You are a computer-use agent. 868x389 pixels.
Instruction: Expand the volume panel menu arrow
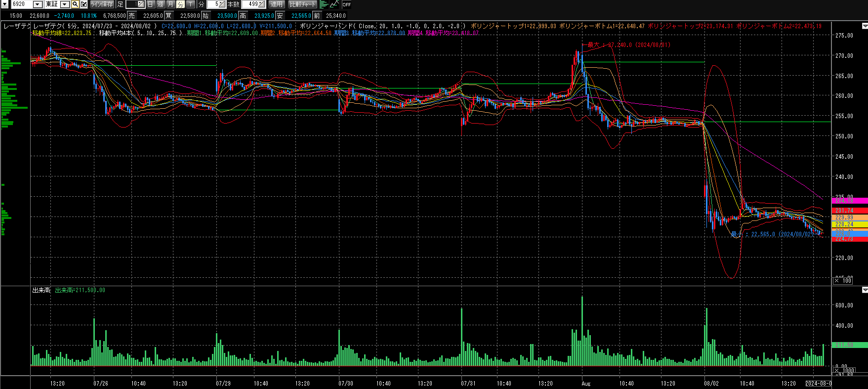[x=865, y=290]
